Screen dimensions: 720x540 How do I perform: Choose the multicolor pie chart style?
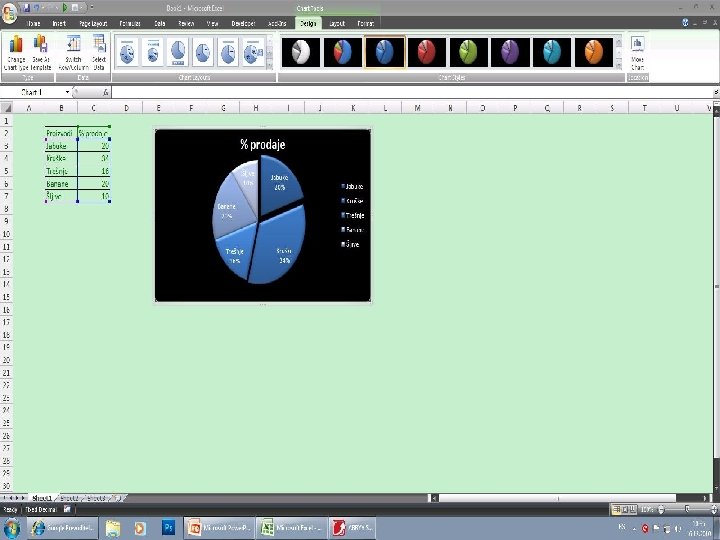click(x=343, y=52)
